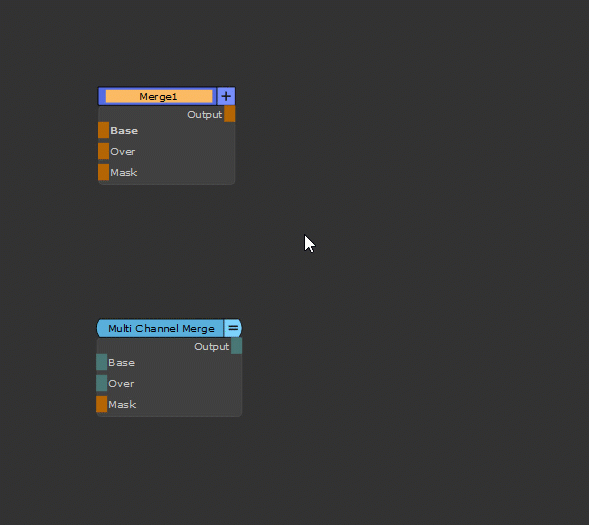Click the bold Base label on Merge1

point(124,131)
